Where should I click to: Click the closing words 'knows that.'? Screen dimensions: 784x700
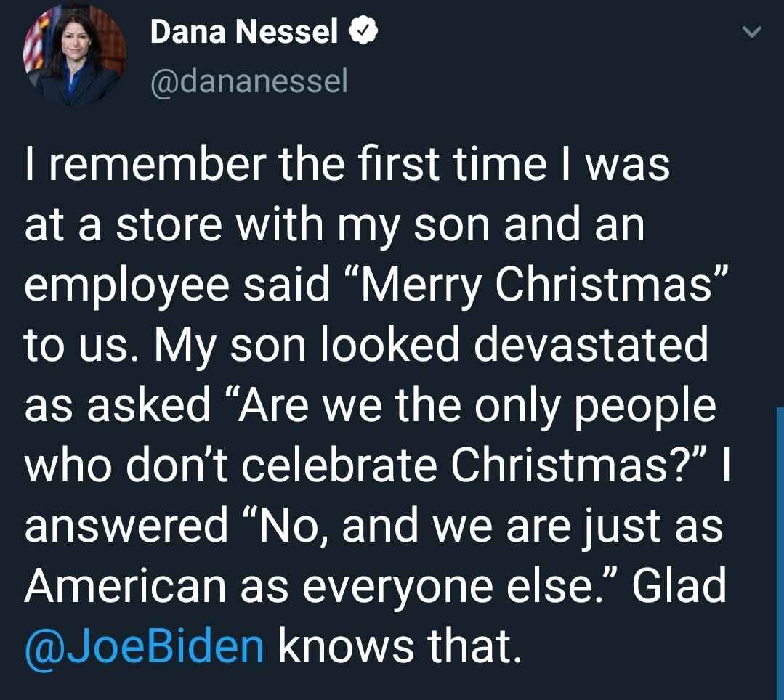tap(398, 646)
